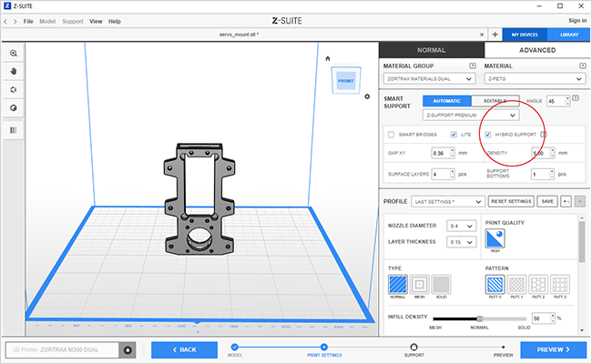
Task: Click the printer selection round icon
Action: (x=128, y=350)
